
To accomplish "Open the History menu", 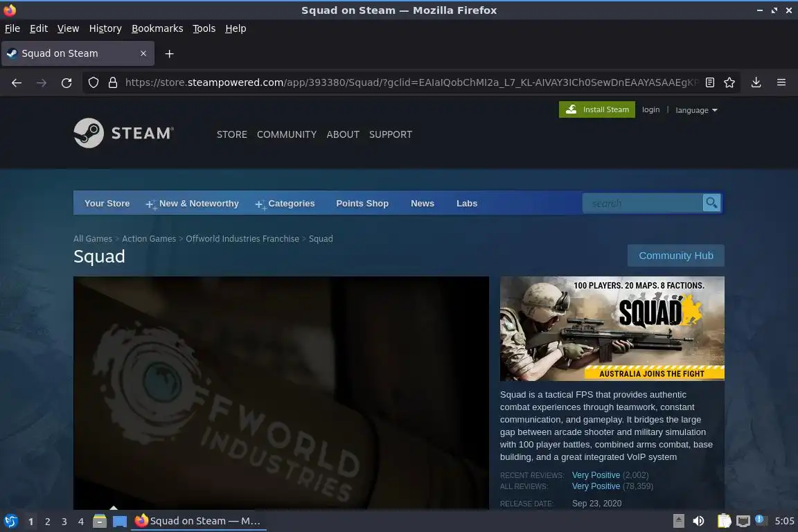I will tap(105, 28).
